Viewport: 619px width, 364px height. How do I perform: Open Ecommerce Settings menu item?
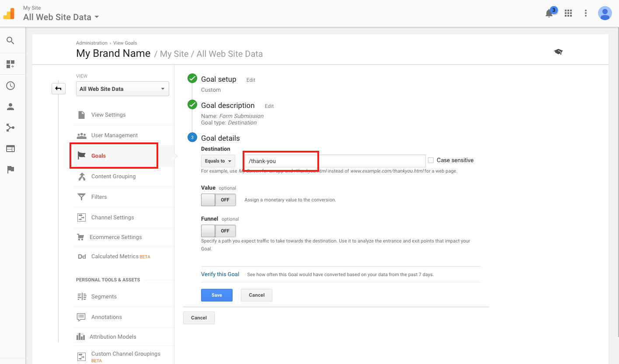click(115, 237)
